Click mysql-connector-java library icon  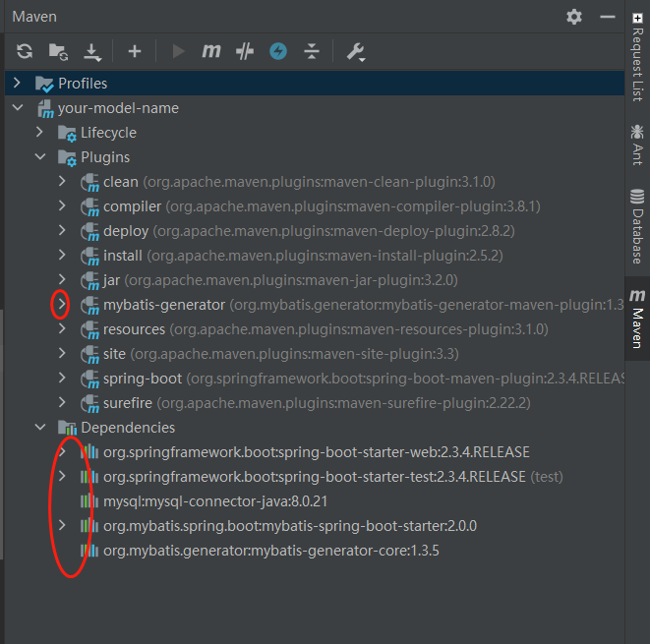pos(89,501)
